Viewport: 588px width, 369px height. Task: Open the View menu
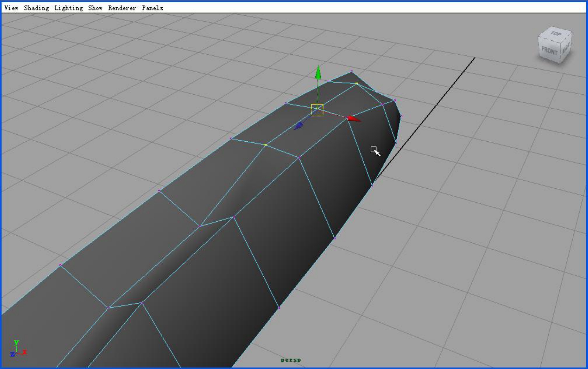pos(11,8)
